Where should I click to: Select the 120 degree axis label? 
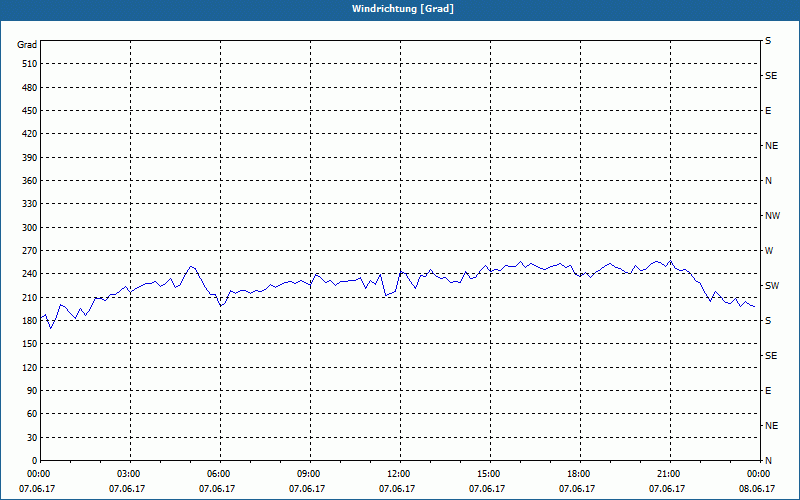tap(30, 367)
